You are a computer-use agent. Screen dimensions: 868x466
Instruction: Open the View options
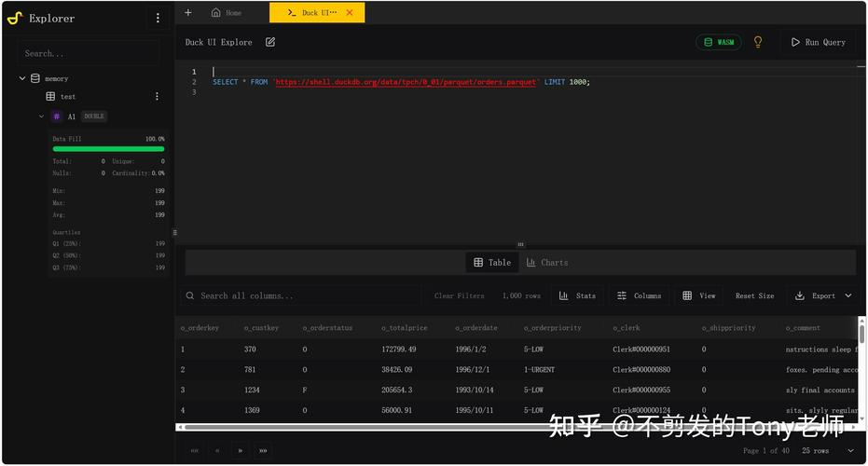pos(698,296)
